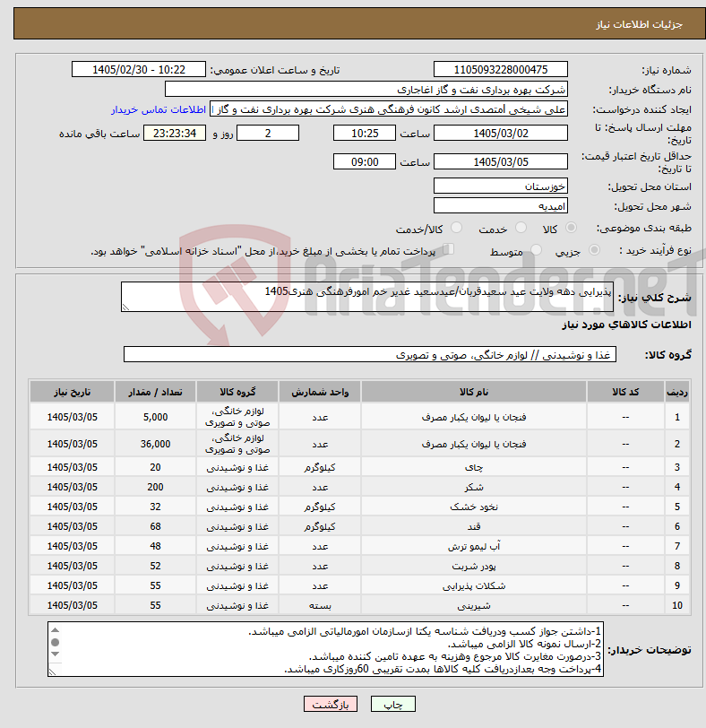This screenshot has width=706, height=728.
Task: Click the buyer notes scrollbar thumb
Action: (56, 642)
